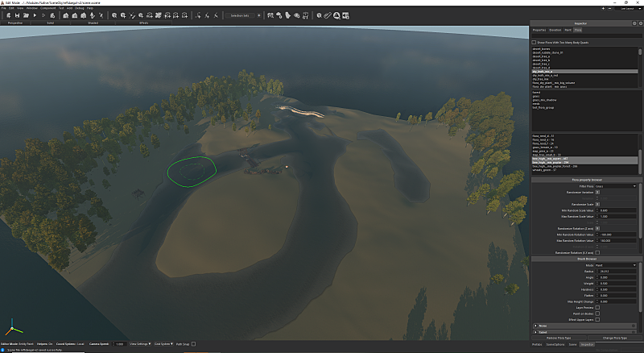Open the Help menu
Image resolution: width=644 pixels, height=353 pixels.
tap(89, 8)
